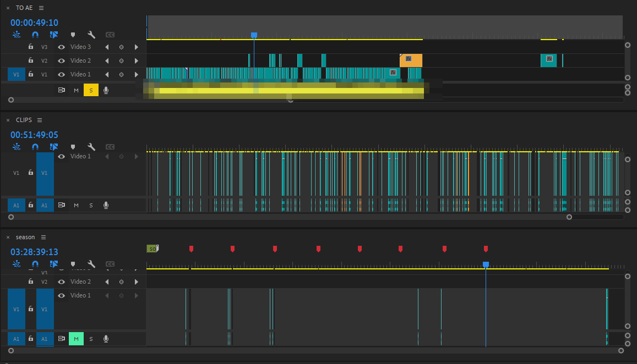Open the TO AE panel menu

coord(41,8)
